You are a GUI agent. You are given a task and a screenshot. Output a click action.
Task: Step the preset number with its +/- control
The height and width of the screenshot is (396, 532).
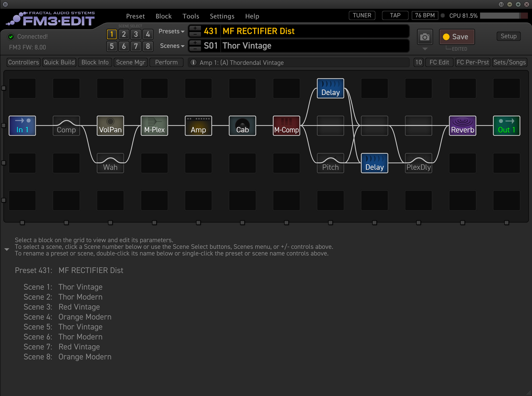click(195, 31)
